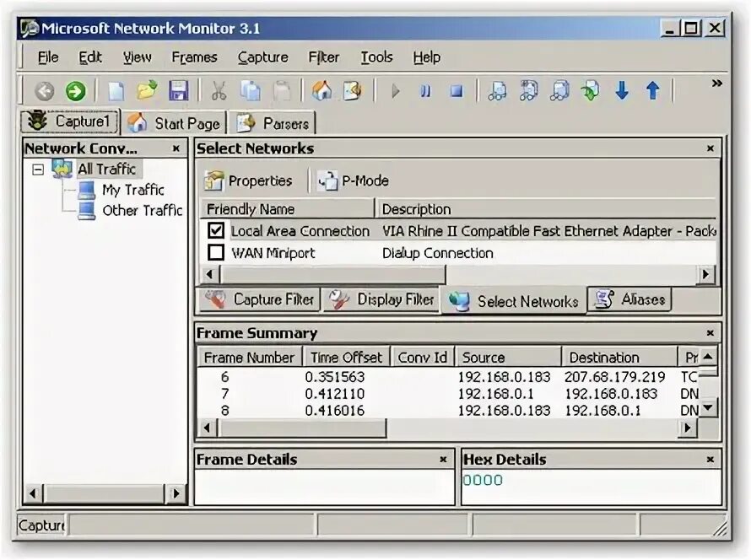Select frame 7 with offset 0.412110
The height and width of the screenshot is (560, 751).
448,394
